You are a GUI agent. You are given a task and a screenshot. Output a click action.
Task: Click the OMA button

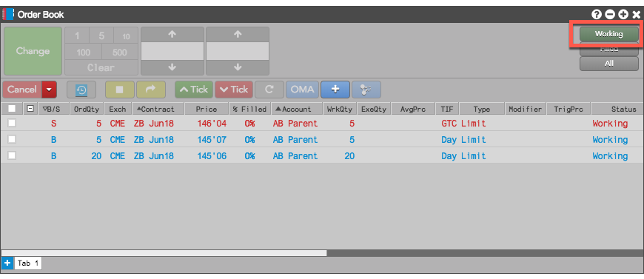pos(302,90)
